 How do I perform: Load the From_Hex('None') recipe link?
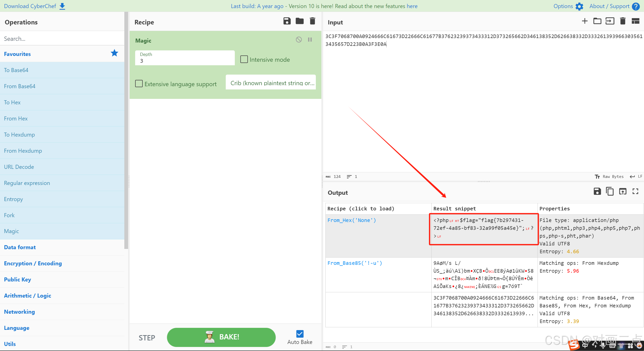click(x=352, y=220)
